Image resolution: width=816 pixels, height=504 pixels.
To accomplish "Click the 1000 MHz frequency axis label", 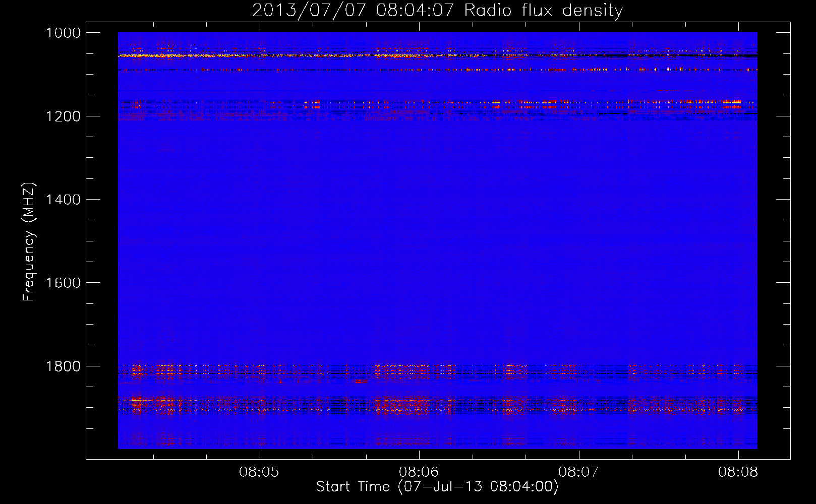I will tap(64, 33).
